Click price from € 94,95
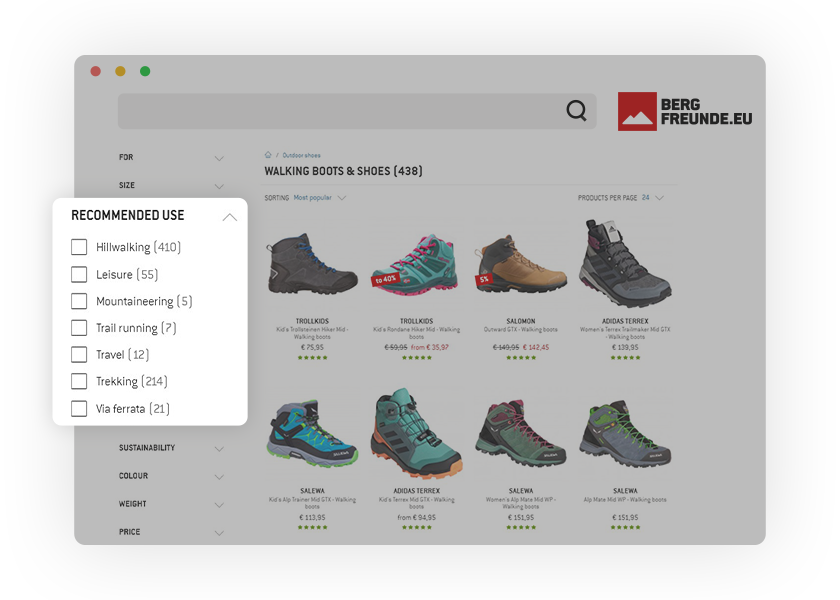 (416, 518)
